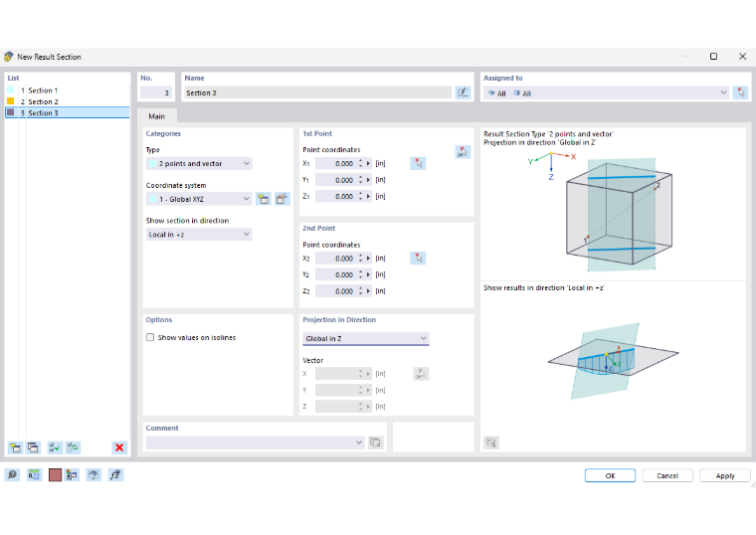This screenshot has width=756, height=535.
Task: Maximize the New Result Section window
Action: pos(713,57)
